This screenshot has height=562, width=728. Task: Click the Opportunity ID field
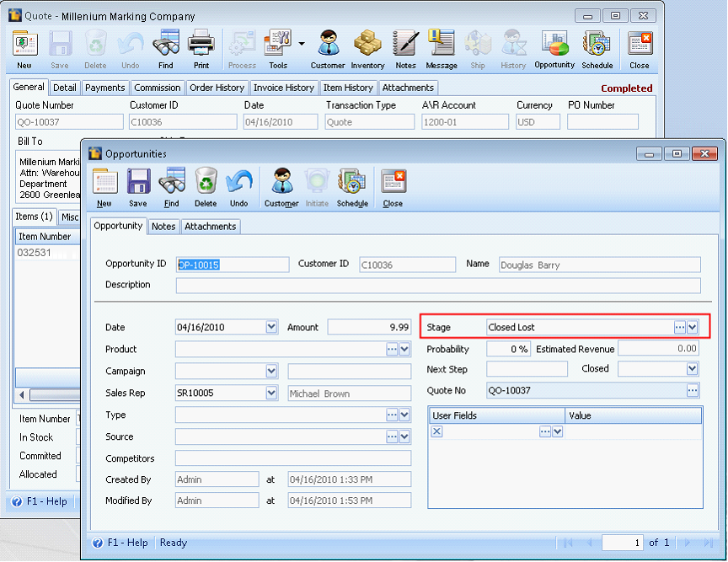click(233, 265)
